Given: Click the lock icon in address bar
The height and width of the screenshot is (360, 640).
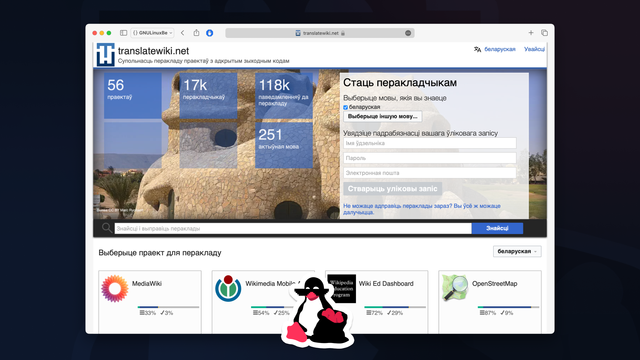Looking at the screenshot, I should click(x=343, y=33).
